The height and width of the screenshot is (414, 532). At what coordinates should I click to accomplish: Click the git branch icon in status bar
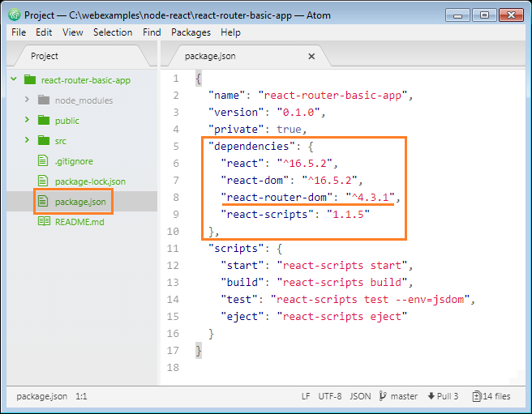(x=383, y=395)
